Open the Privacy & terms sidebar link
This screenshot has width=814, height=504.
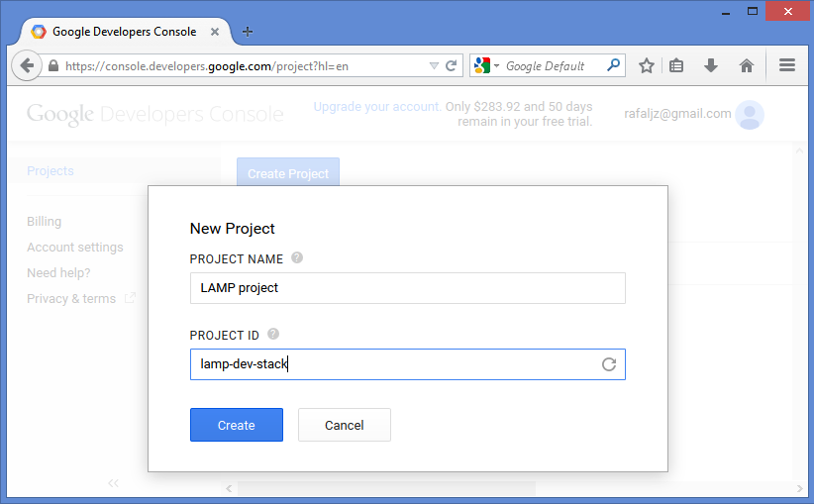point(71,298)
